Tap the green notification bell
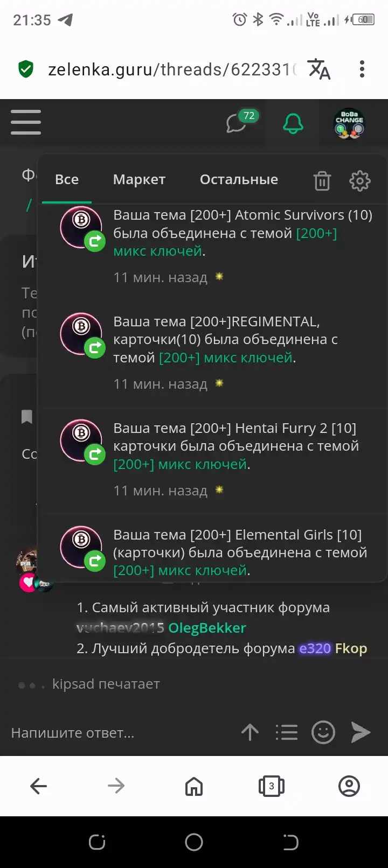This screenshot has width=388, height=868. tap(293, 124)
